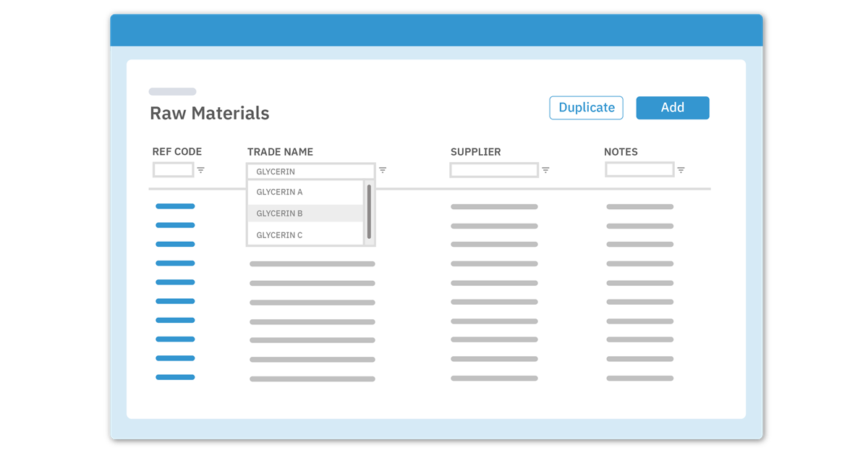
Task: Click the breadcrumb placeholder above Raw Materials
Action: 172,92
